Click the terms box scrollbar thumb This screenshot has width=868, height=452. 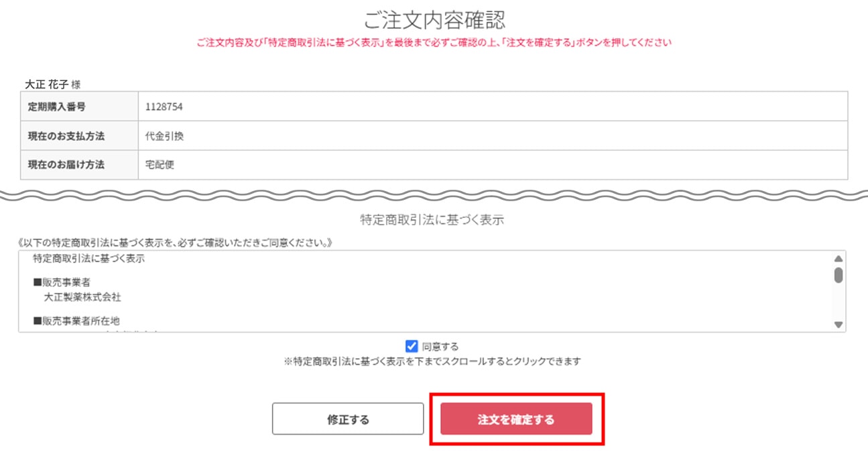838,274
